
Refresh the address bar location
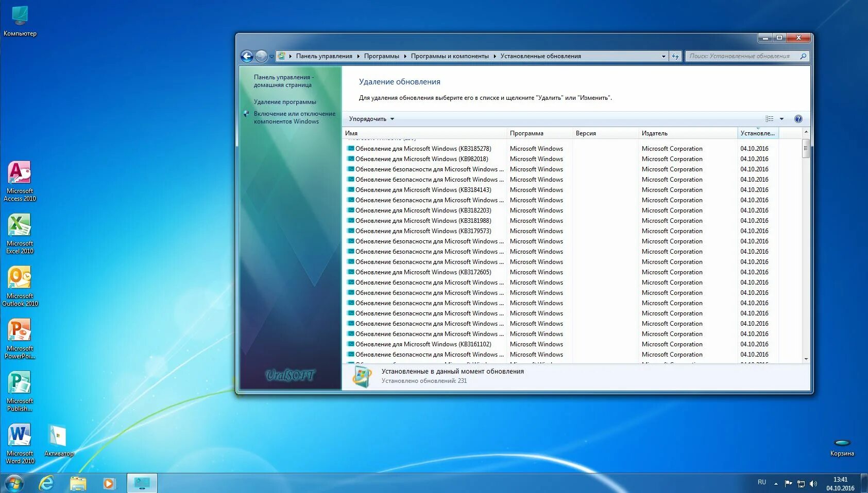pos(675,56)
